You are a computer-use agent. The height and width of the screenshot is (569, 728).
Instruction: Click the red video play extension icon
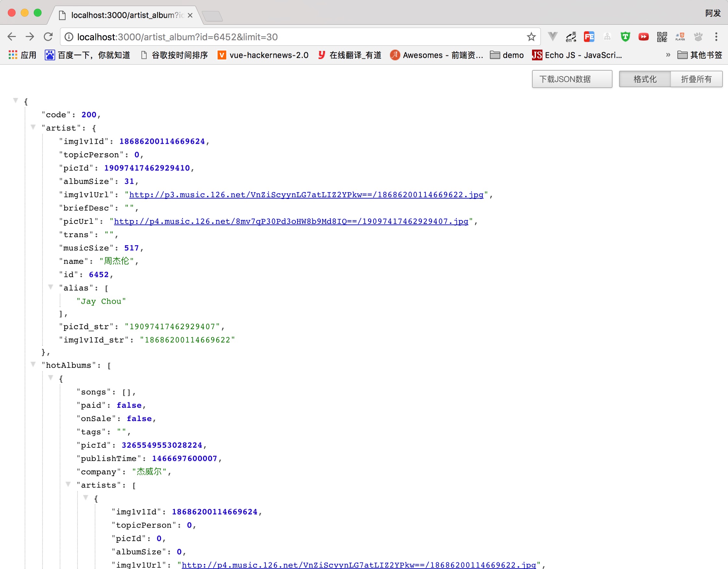pos(643,37)
